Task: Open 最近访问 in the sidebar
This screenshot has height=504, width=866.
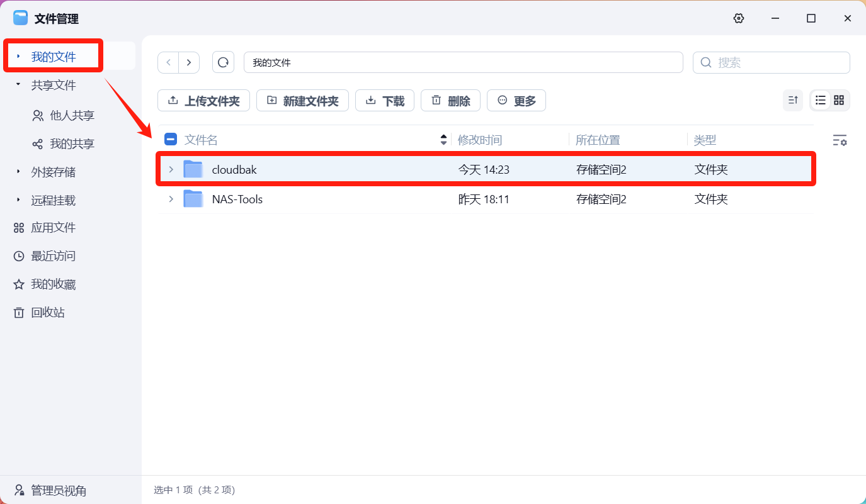Action: click(53, 256)
